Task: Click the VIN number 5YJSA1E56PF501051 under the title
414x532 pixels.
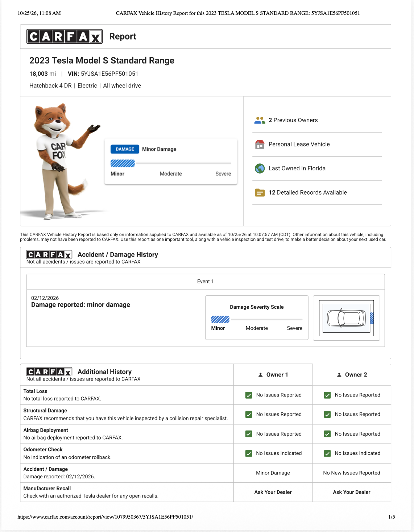Action: coord(109,74)
